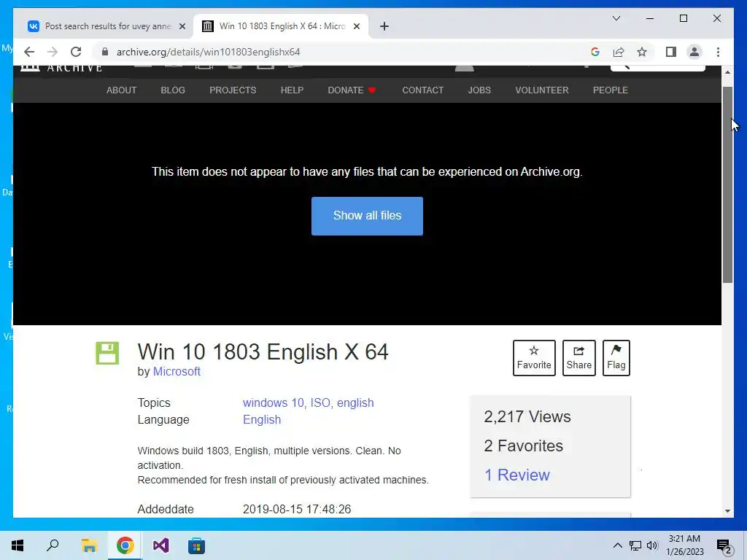Click the Chrome taskbar icon
This screenshot has height=560, width=747.
[125, 545]
